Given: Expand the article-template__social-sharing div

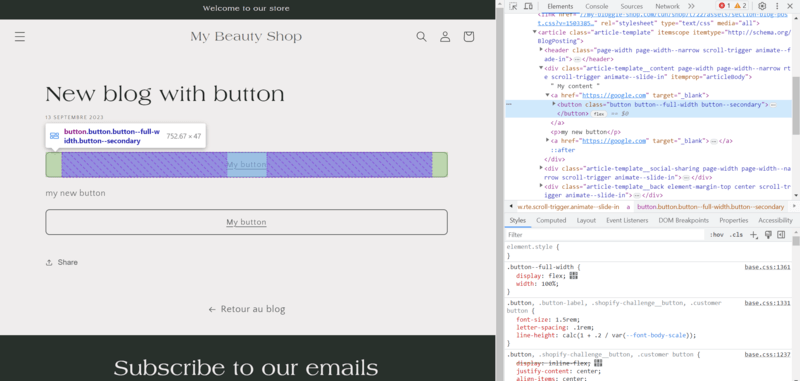Looking at the screenshot, I should (541, 168).
